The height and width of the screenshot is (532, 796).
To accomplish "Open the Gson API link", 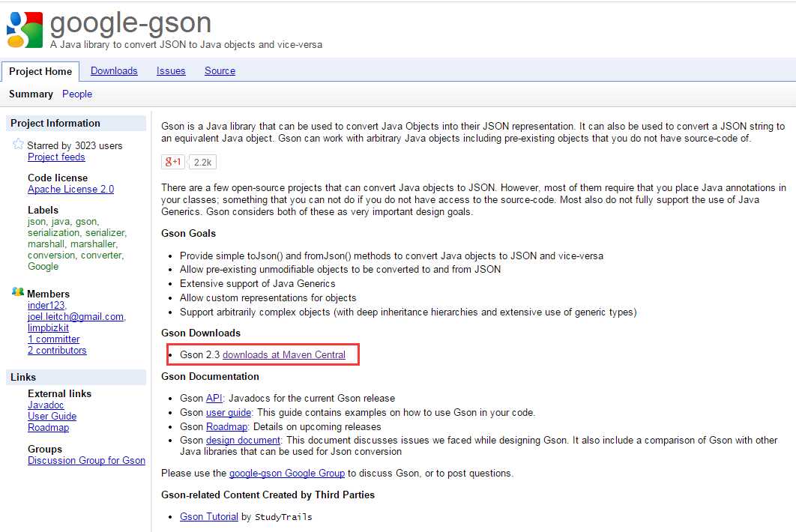I will click(214, 398).
